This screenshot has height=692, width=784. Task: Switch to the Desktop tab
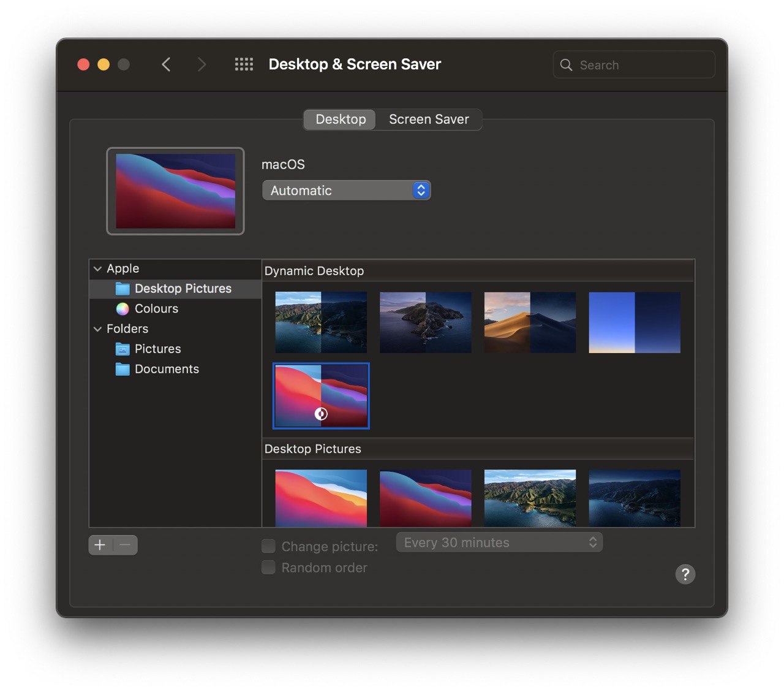[341, 120]
